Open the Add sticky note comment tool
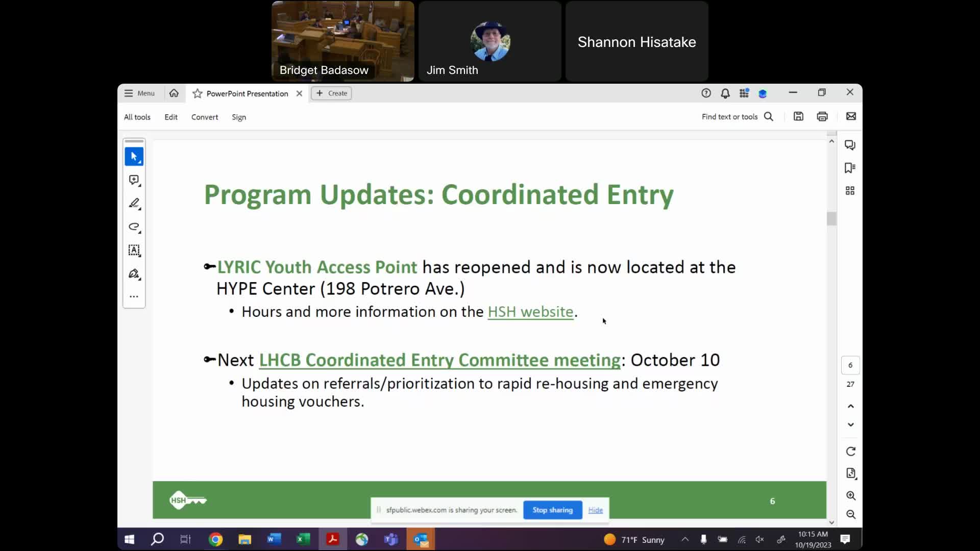980x551 pixels. [134, 180]
